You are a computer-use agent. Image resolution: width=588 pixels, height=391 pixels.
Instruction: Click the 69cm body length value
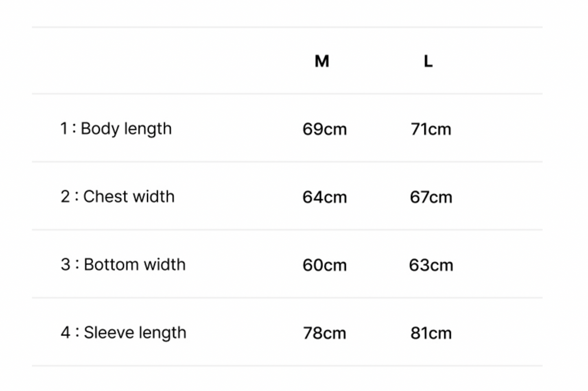(x=325, y=129)
